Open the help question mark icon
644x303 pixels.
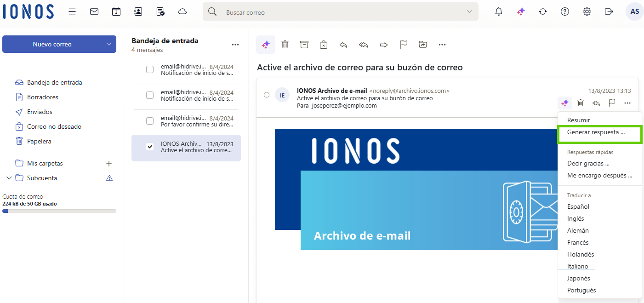tap(565, 11)
